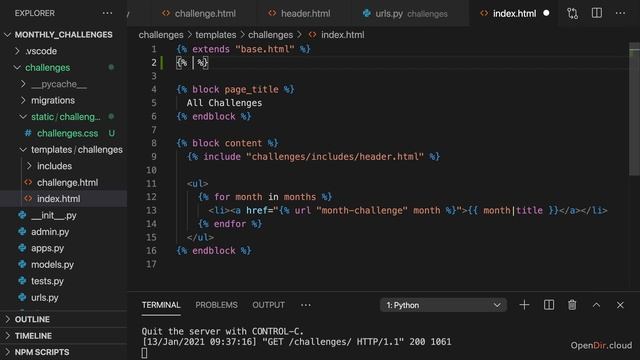Place cursor on line 17 number
The height and width of the screenshot is (360, 640).
click(x=151, y=264)
